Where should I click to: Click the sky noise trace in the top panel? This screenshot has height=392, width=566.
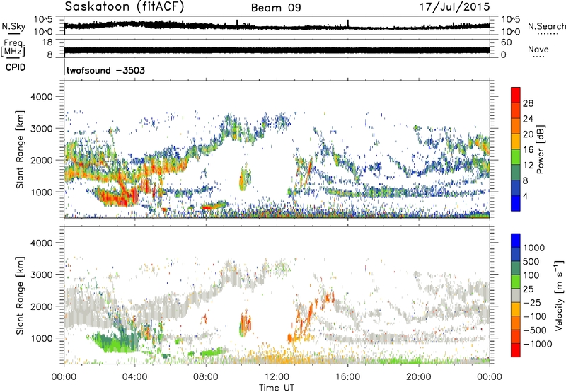pos(277,26)
